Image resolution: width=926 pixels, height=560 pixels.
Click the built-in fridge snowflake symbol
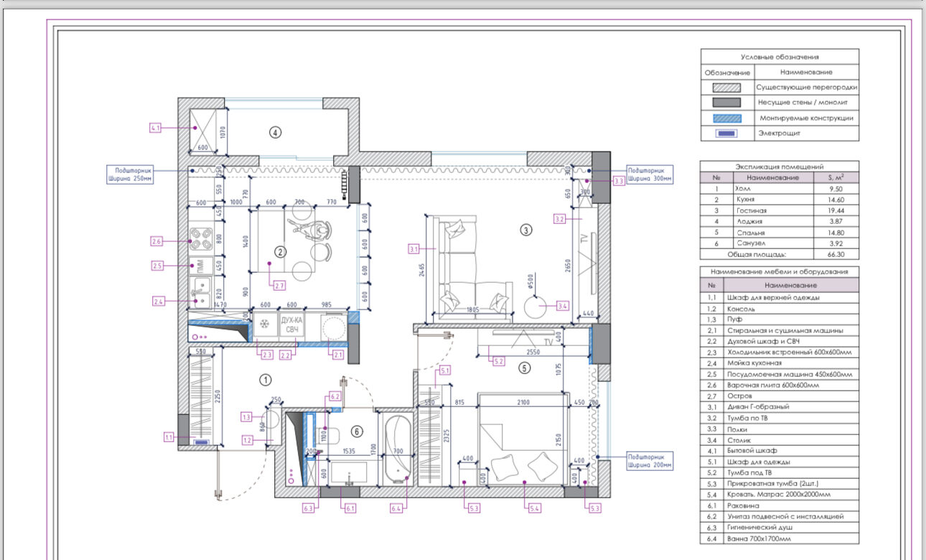click(x=266, y=325)
